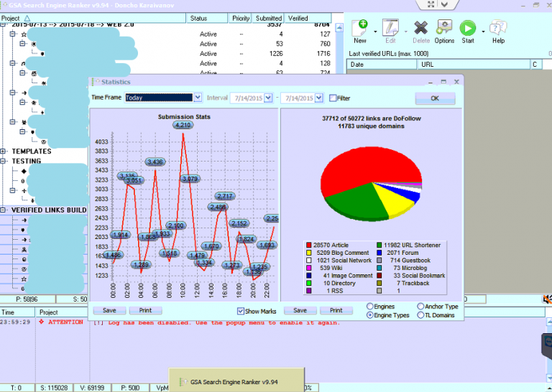Click the ATTENTION warning icon in log

tap(42, 322)
